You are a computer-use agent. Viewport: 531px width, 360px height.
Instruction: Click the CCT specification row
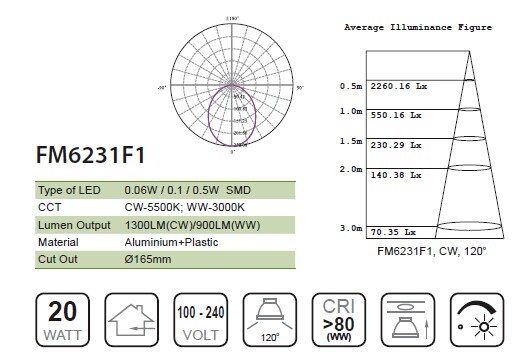click(x=165, y=207)
